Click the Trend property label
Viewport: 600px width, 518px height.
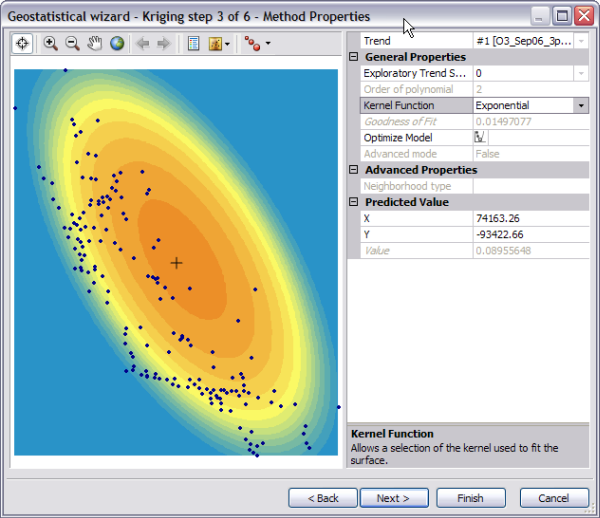(377, 41)
